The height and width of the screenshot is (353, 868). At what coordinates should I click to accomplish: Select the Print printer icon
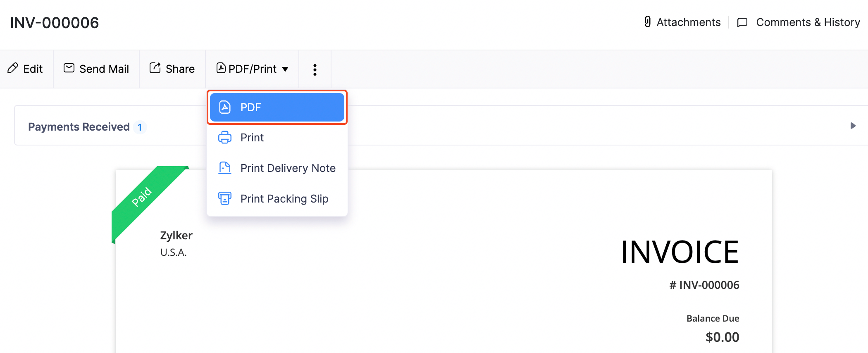tap(224, 137)
